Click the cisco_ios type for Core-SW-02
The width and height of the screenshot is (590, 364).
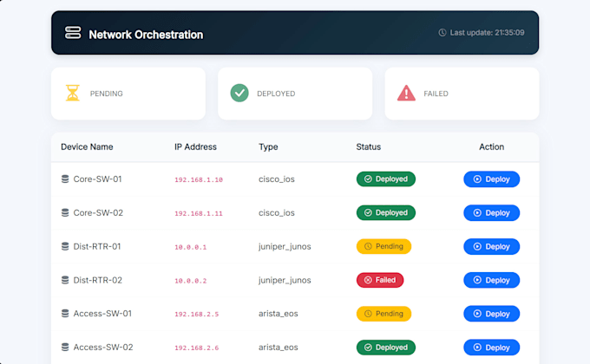[x=277, y=213]
